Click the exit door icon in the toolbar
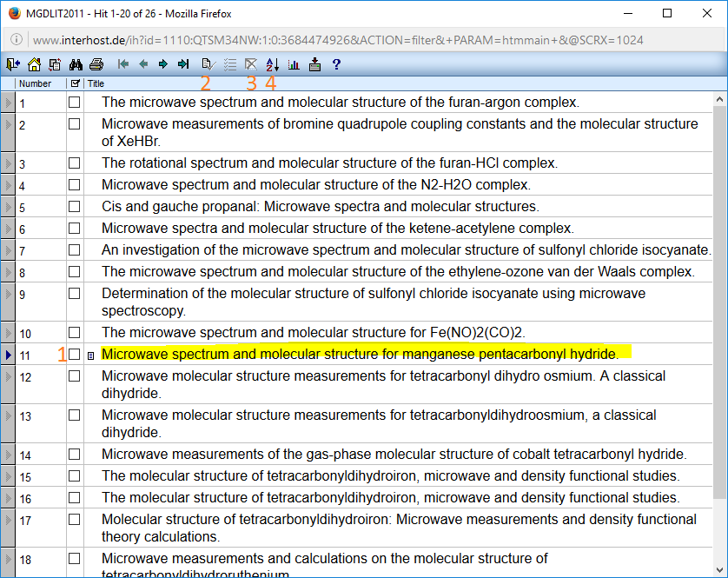728x578 pixels. coord(13,64)
